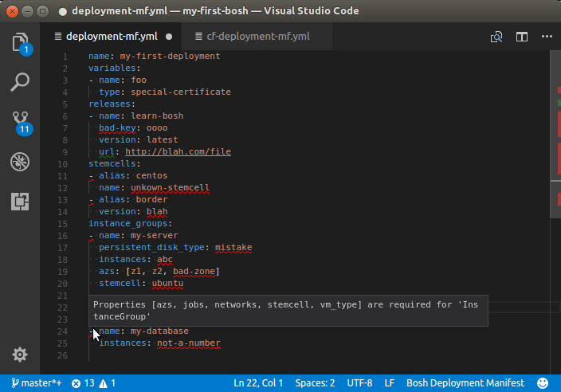This screenshot has height=392, width=561.
Task: Click line number 26 in gutter
Action: point(63,355)
